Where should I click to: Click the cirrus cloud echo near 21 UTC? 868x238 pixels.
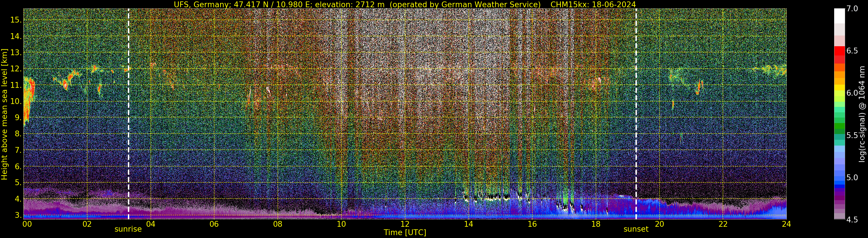coord(699,87)
